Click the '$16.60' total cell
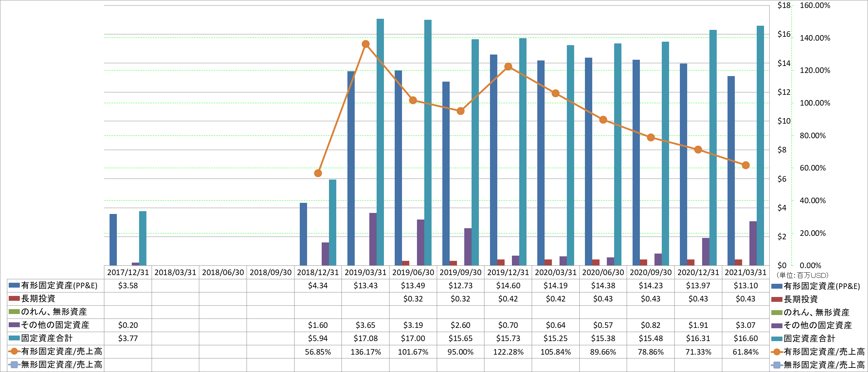This screenshot has width=868, height=372. [746, 338]
